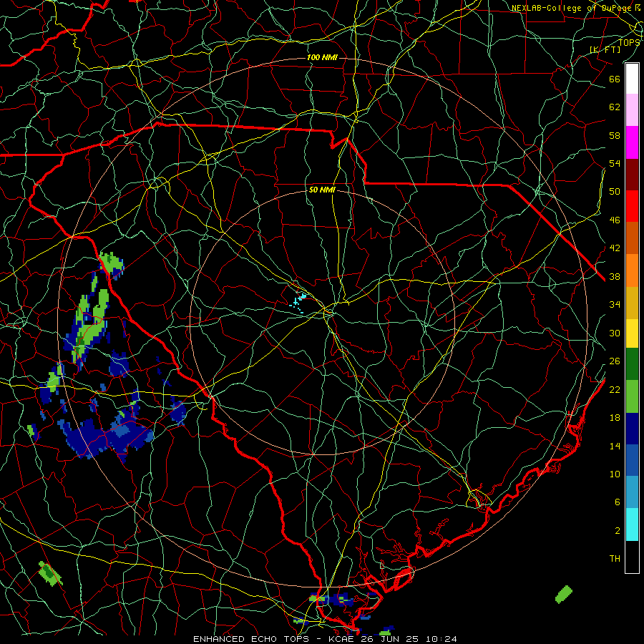Click the "46" legend value
644x644 pixels.
tap(615, 220)
